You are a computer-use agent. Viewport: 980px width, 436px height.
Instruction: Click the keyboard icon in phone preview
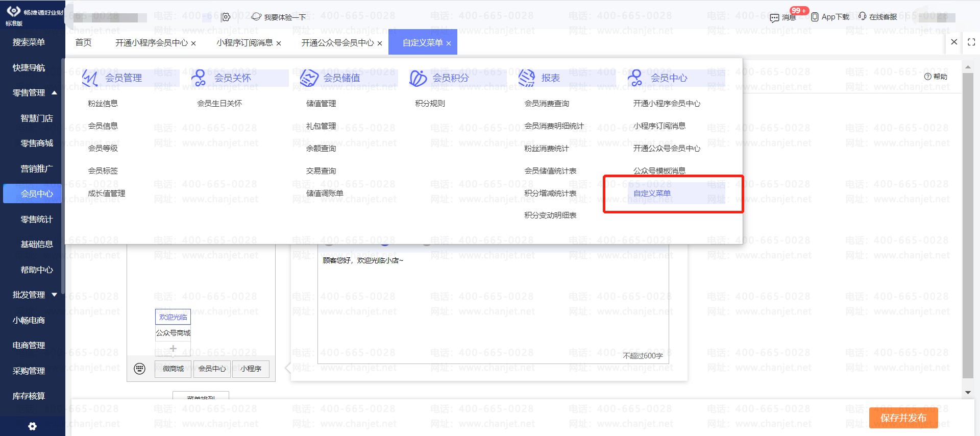click(x=139, y=369)
